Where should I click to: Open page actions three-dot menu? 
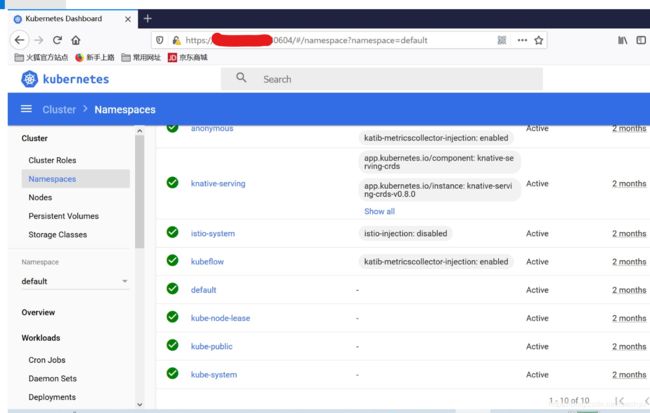(522, 40)
